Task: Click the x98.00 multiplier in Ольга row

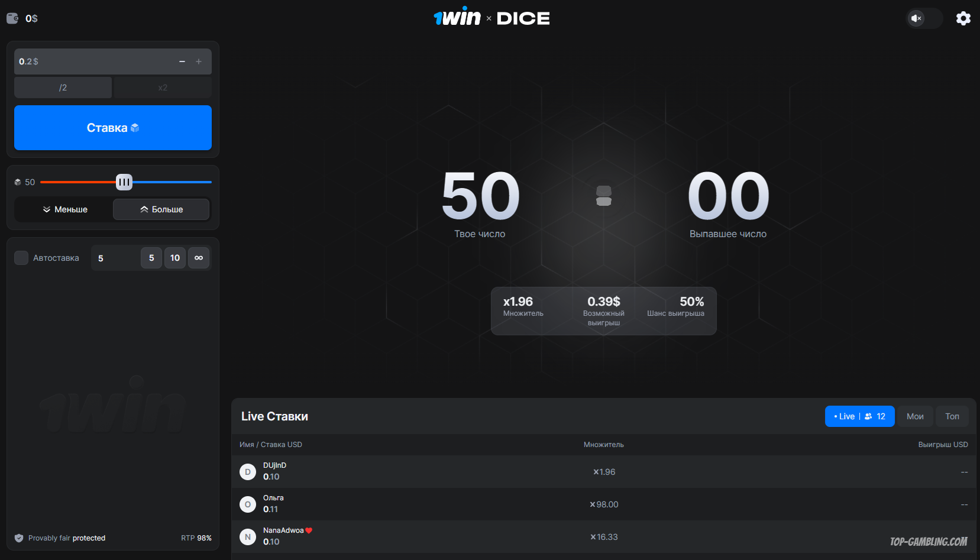Action: [x=604, y=504]
